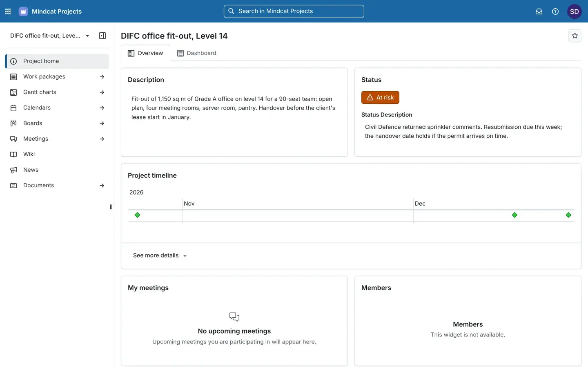The width and height of the screenshot is (588, 368).
Task: Open the modules grid icon
Action: pyautogui.click(x=8, y=11)
